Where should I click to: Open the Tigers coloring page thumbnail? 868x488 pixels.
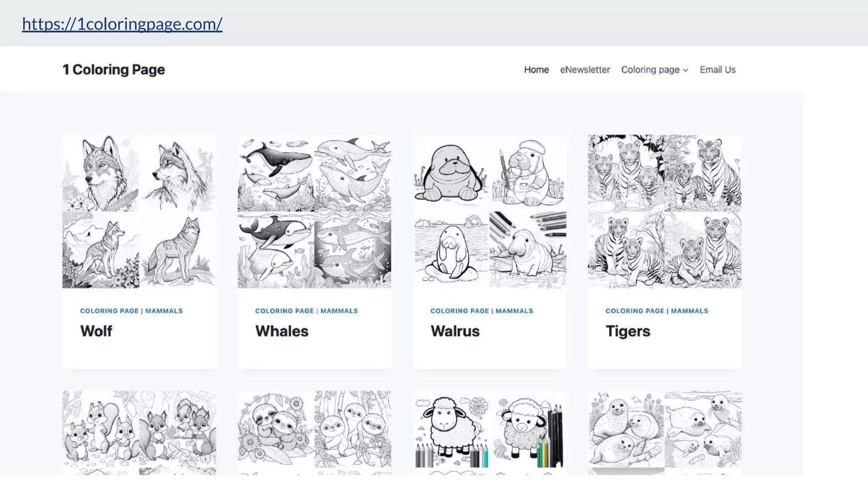click(665, 211)
